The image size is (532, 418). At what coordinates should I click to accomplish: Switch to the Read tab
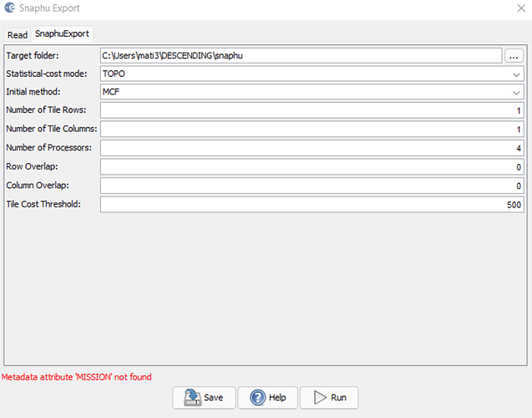pyautogui.click(x=18, y=35)
